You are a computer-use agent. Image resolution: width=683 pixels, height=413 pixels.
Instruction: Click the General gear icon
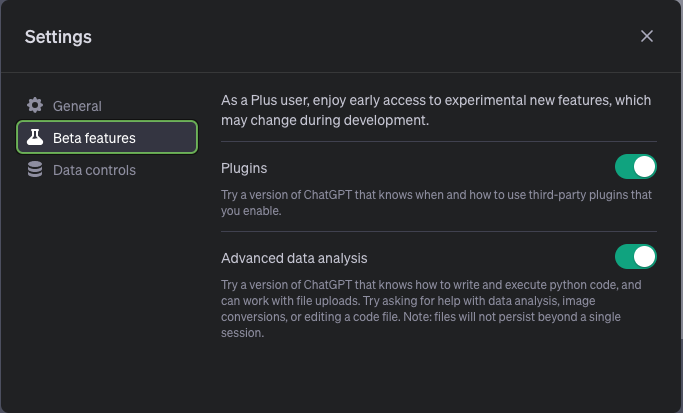(x=35, y=106)
